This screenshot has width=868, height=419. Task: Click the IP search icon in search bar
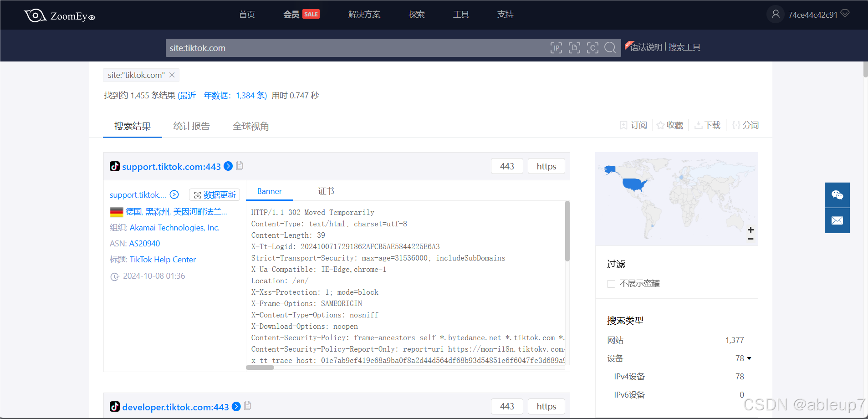[556, 48]
